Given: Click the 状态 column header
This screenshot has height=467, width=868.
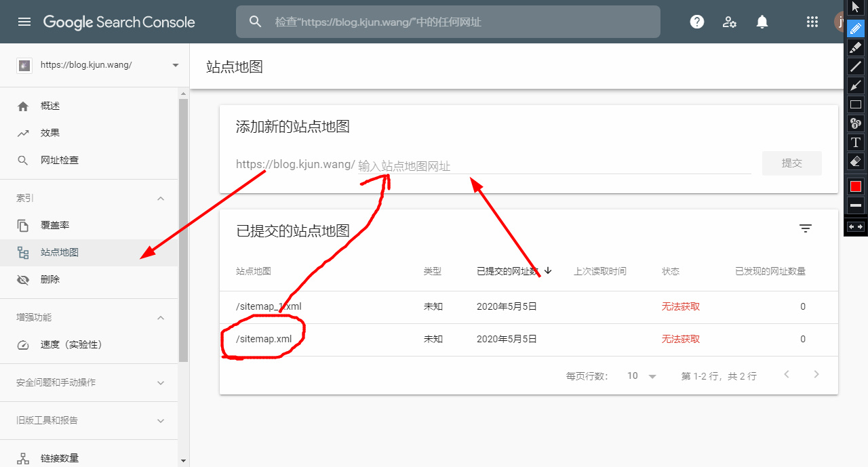Looking at the screenshot, I should click(671, 271).
